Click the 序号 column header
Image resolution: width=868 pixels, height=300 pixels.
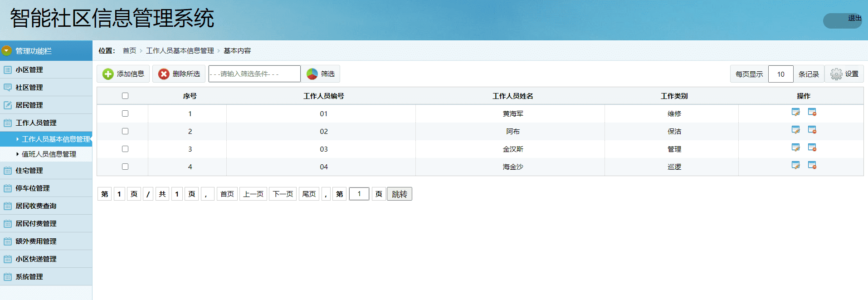190,96
